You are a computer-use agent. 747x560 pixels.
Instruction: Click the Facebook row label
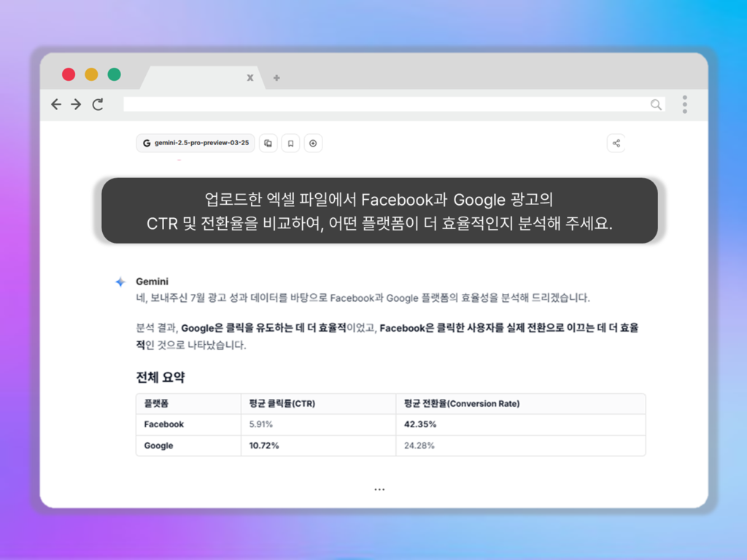164,424
